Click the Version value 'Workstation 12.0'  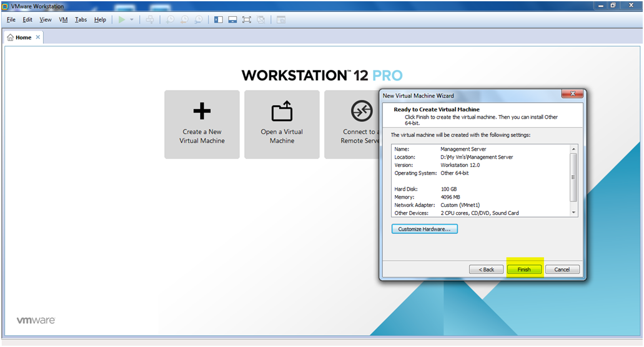click(460, 165)
